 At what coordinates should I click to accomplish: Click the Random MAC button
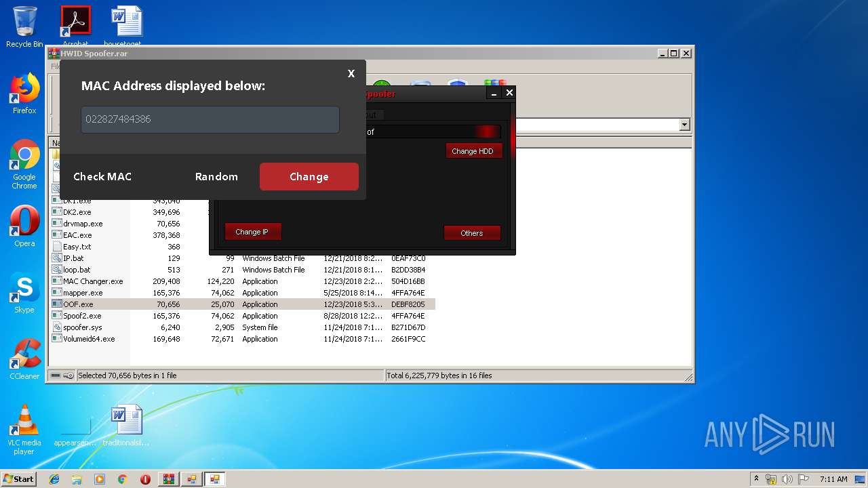pos(216,176)
